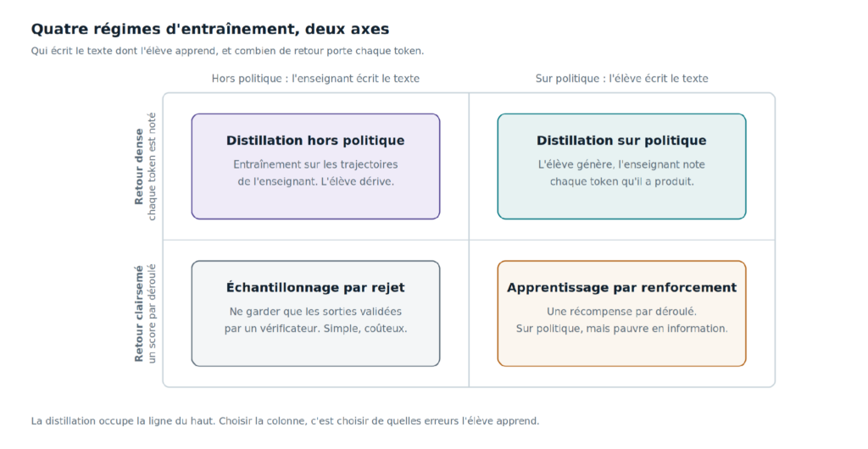Select the "Retour dense" row label

(x=139, y=166)
